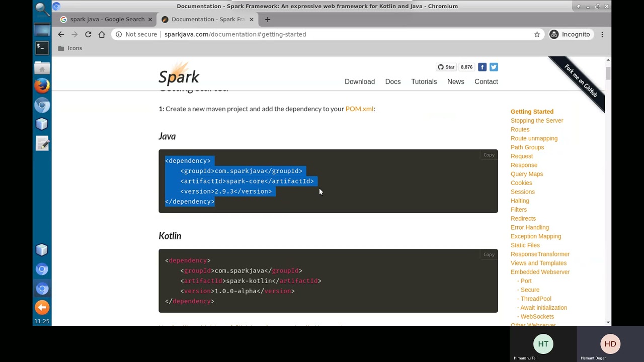
Task: Follow the POM.xml link
Action: [359, 109]
